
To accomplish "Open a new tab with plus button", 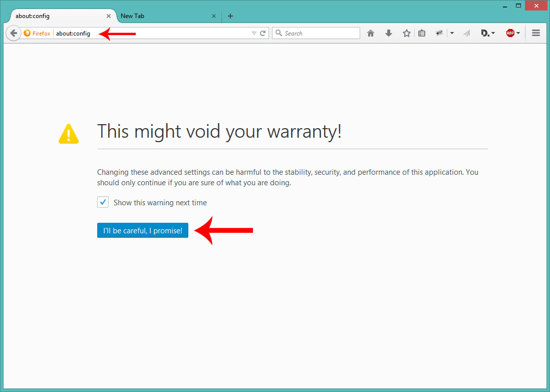I will tap(230, 16).
